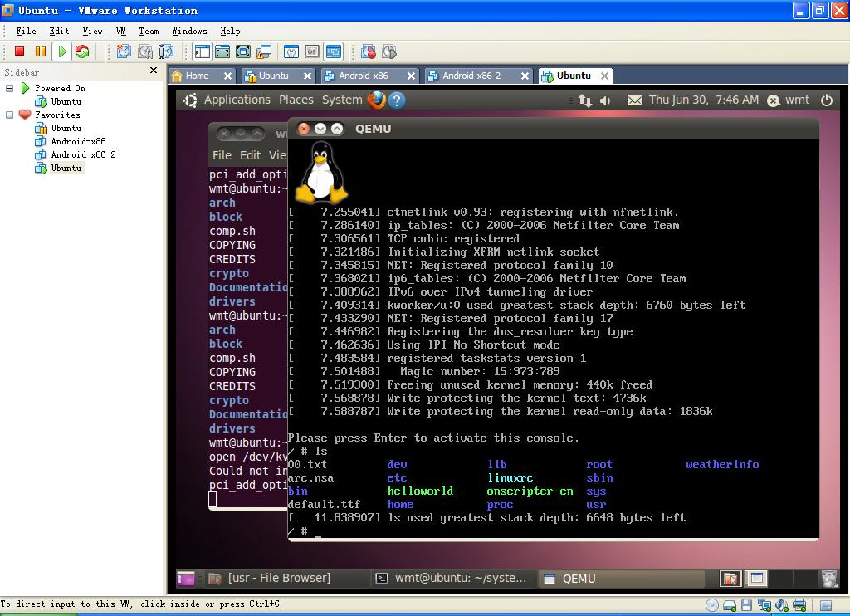Click the CD/DVD device icon in the status bar
Image resolution: width=850 pixels, height=616 pixels.
(x=711, y=605)
